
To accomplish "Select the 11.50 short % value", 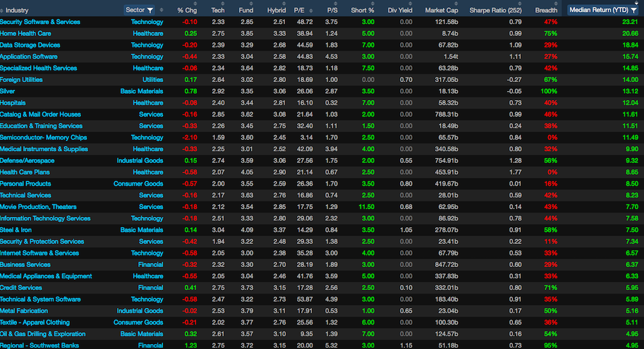I will pyautogui.click(x=366, y=207).
